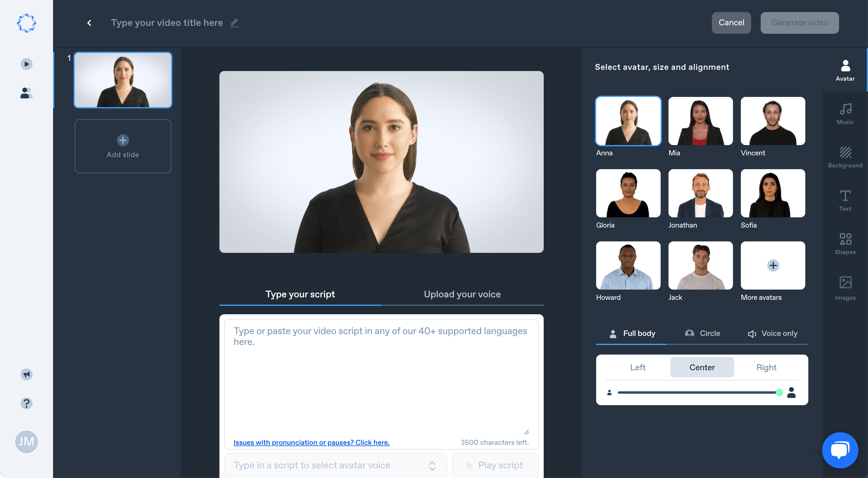Select the help question mark icon
This screenshot has height=478, width=868.
click(27, 403)
